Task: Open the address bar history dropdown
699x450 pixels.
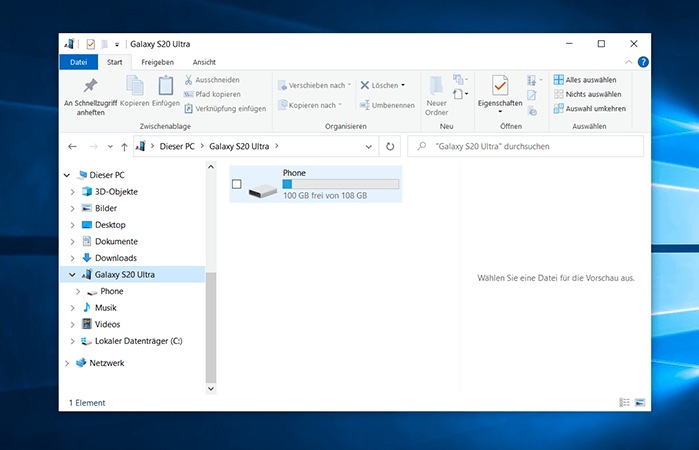Action: pyautogui.click(x=369, y=146)
